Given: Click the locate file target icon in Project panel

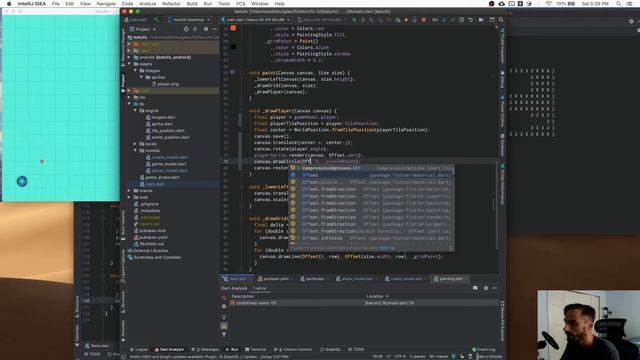Looking at the screenshot, I should [186, 29].
